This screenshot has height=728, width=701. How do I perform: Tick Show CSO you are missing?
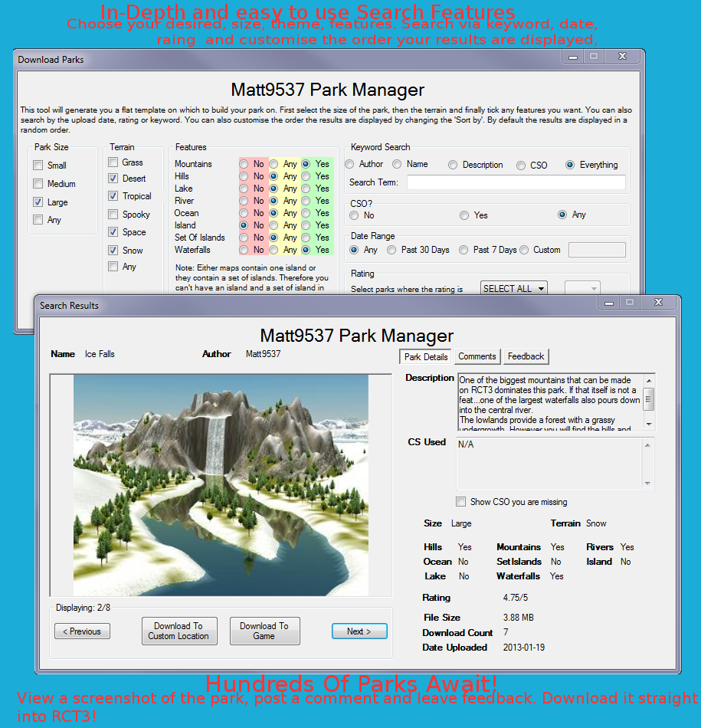tap(460, 501)
